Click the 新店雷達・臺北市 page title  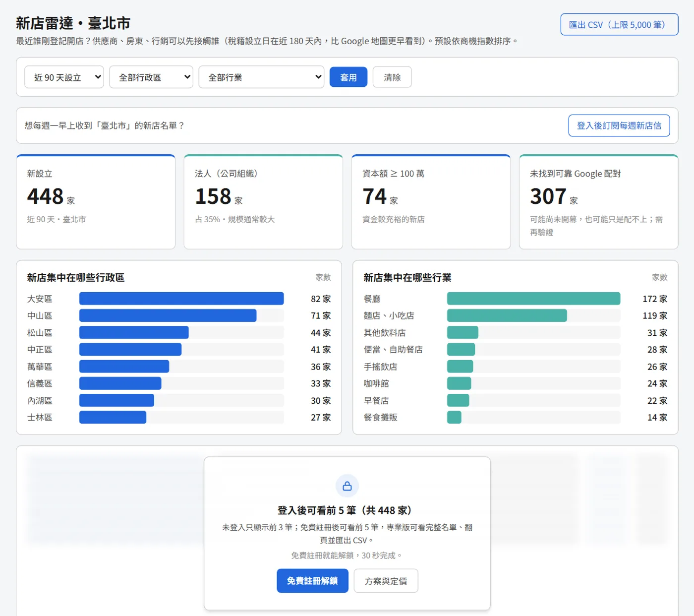(73, 23)
